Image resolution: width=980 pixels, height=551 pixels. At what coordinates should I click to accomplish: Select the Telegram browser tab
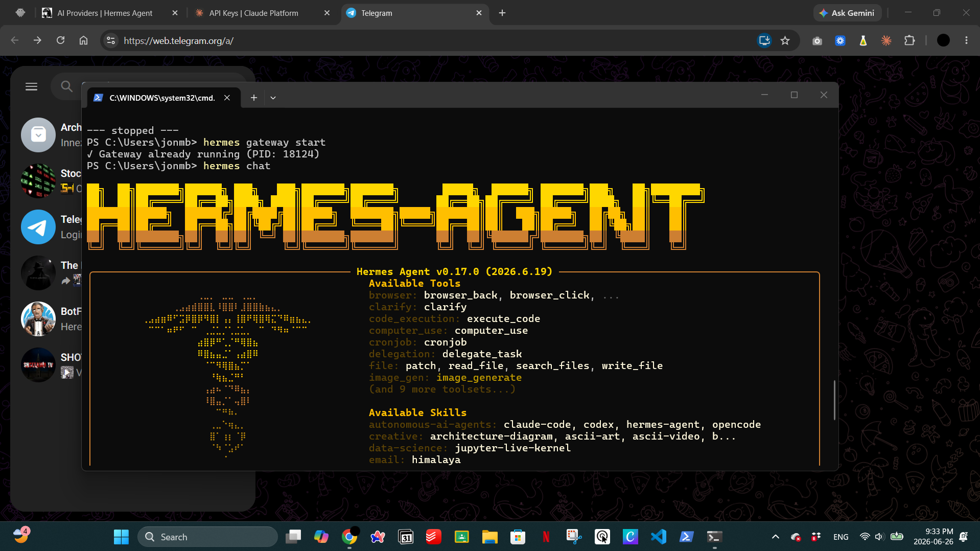pos(414,13)
